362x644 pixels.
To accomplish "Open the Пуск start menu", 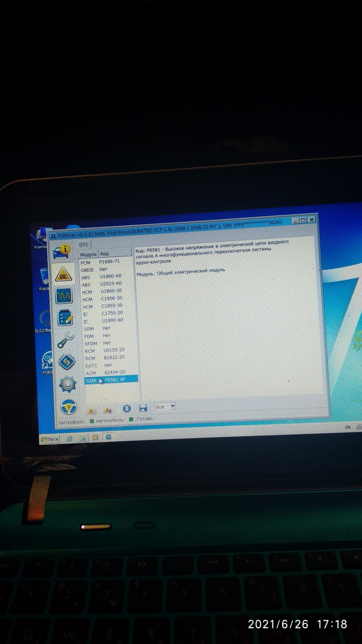I will click(50, 439).
